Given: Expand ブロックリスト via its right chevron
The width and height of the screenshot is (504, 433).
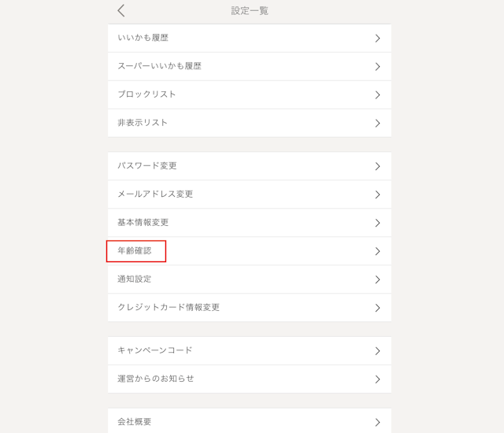Looking at the screenshot, I should coord(378,95).
